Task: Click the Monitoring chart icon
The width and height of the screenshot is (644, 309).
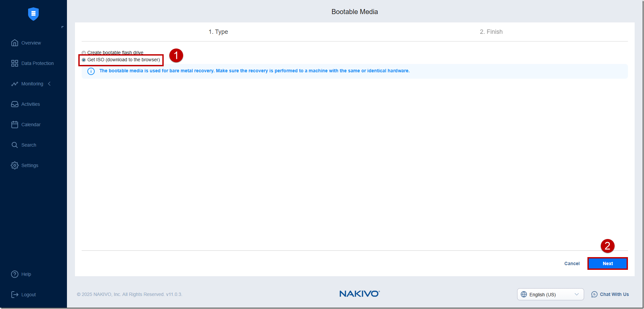Action: point(15,84)
